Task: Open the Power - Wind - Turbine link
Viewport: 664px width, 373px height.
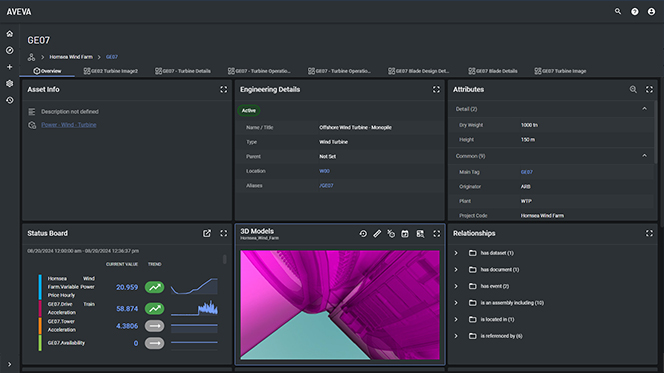Action: tap(69, 125)
